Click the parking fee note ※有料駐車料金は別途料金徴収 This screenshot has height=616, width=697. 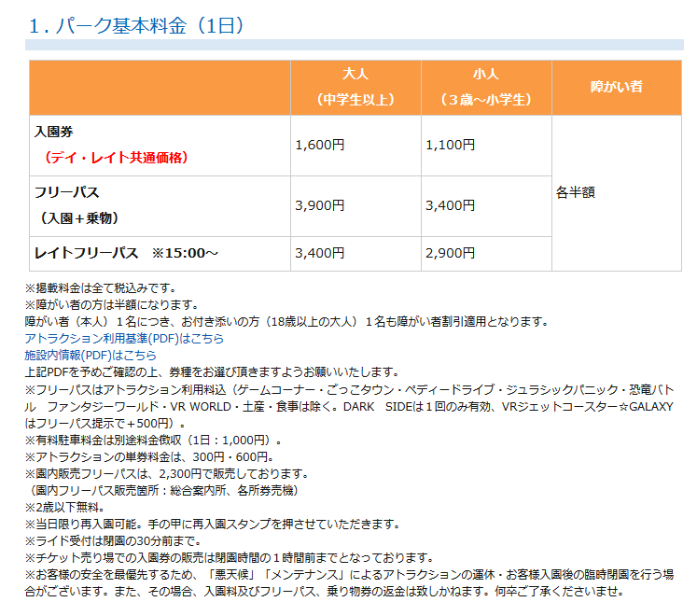pyautogui.click(x=154, y=441)
